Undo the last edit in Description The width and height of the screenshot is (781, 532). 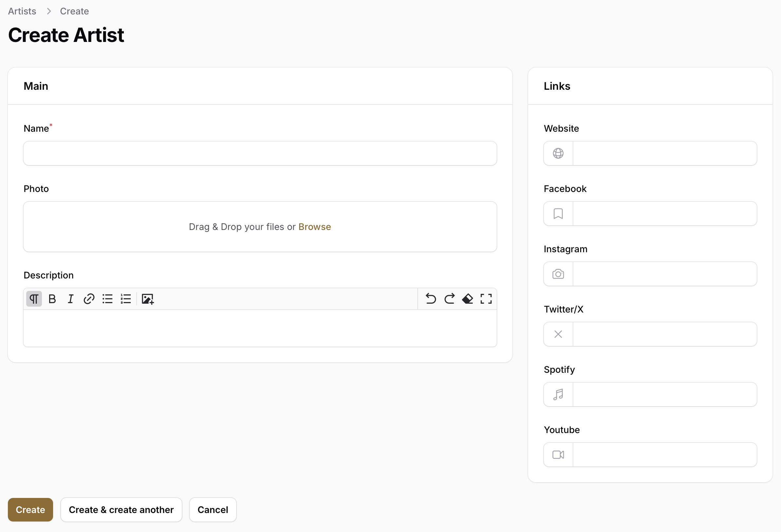[x=431, y=299]
